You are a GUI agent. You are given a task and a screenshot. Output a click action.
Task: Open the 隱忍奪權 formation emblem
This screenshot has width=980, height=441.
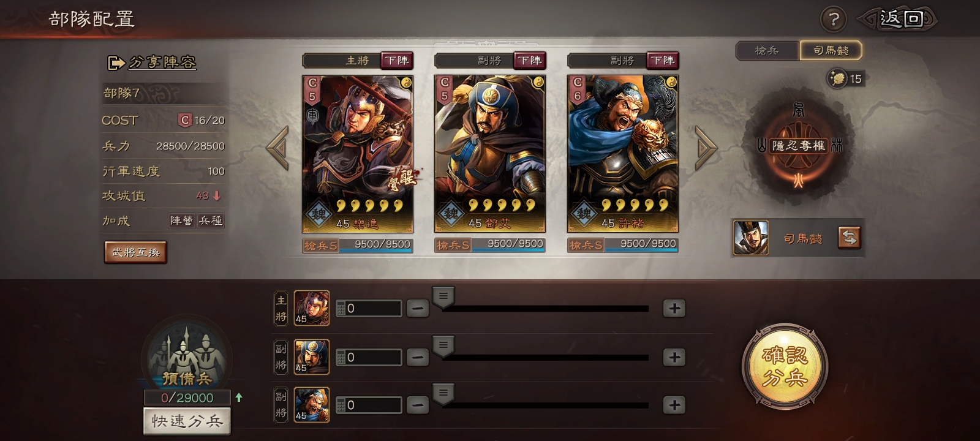tap(799, 146)
